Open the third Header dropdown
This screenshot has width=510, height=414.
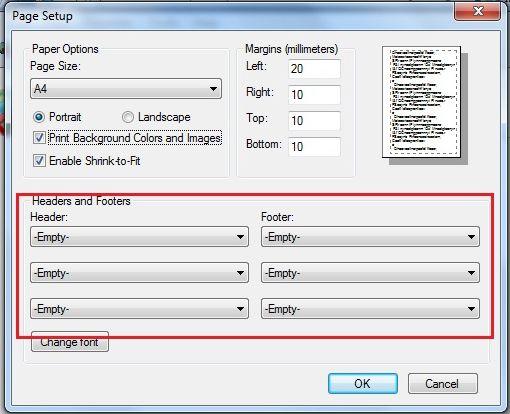139,309
